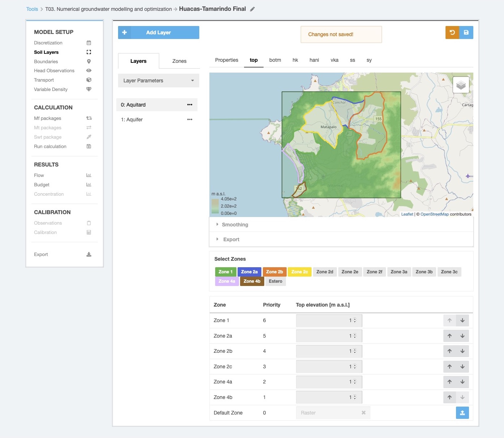Image resolution: width=504 pixels, height=438 pixels.
Task: Click the Flow chart icon under Results
Action: [x=89, y=175]
